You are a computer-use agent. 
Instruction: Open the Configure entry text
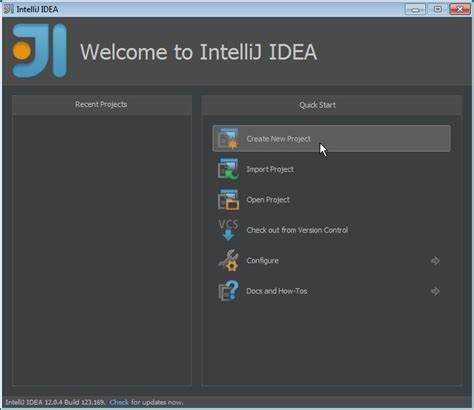pos(262,261)
